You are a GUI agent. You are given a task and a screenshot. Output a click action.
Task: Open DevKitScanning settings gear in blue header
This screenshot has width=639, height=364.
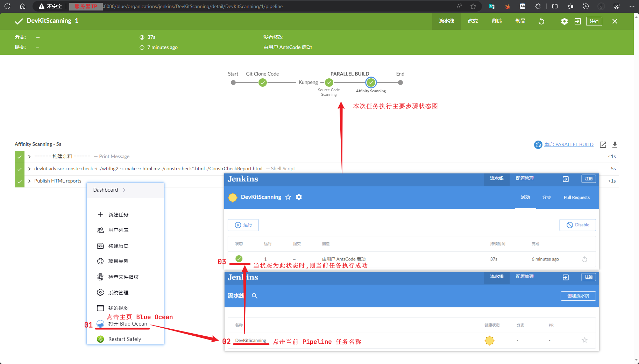point(299,197)
